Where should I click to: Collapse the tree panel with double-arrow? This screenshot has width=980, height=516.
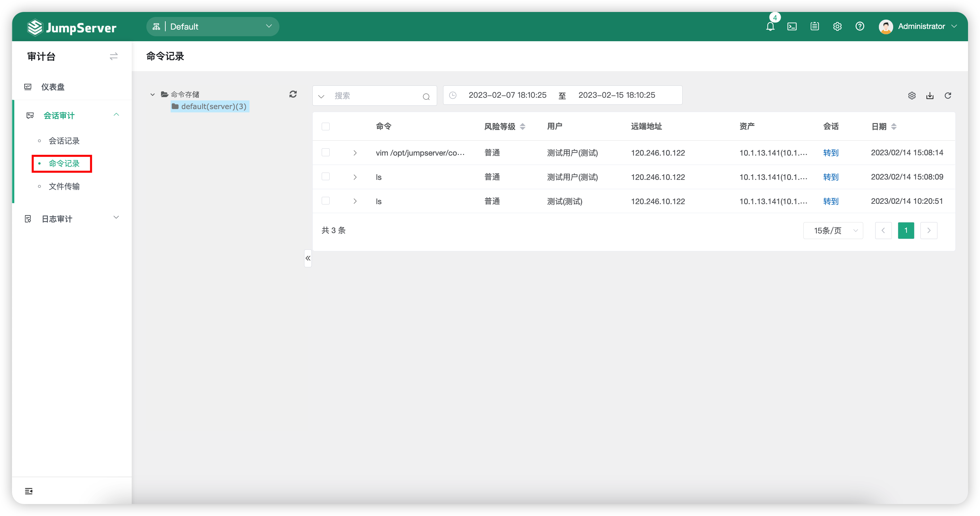pyautogui.click(x=308, y=258)
